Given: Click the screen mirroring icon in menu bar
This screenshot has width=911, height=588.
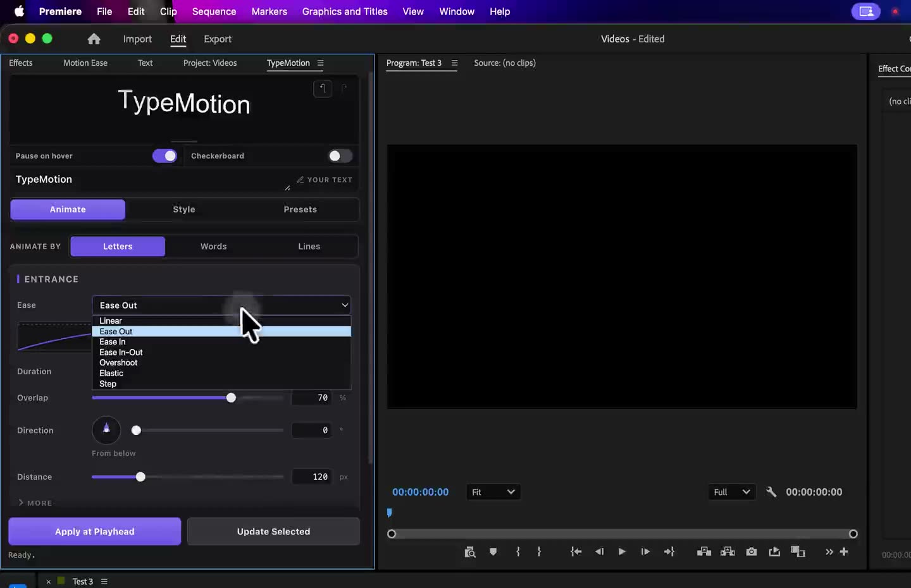Looking at the screenshot, I should tap(866, 11).
